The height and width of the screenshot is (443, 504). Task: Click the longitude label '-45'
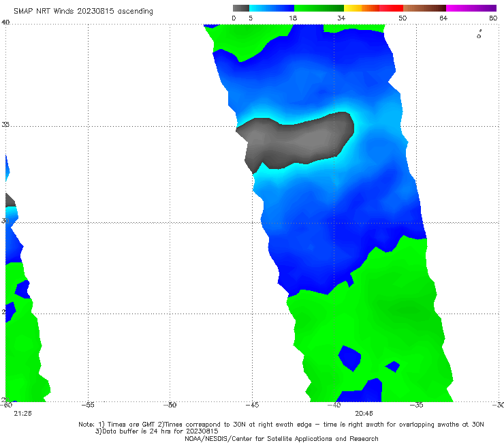[x=252, y=405]
